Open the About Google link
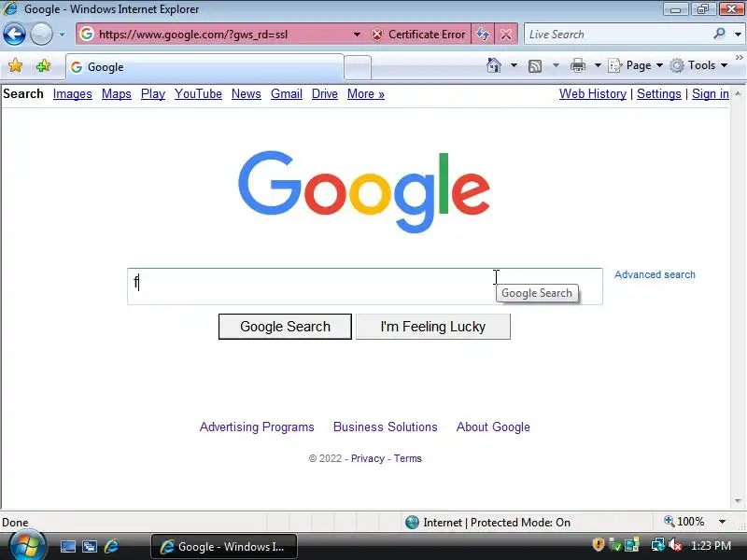This screenshot has width=747, height=560. [493, 427]
